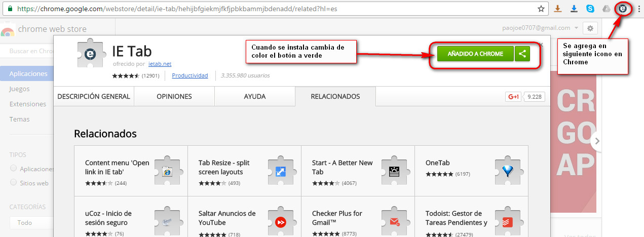644x237 pixels.
Task: Open the OneTab extension title
Action: (x=438, y=163)
